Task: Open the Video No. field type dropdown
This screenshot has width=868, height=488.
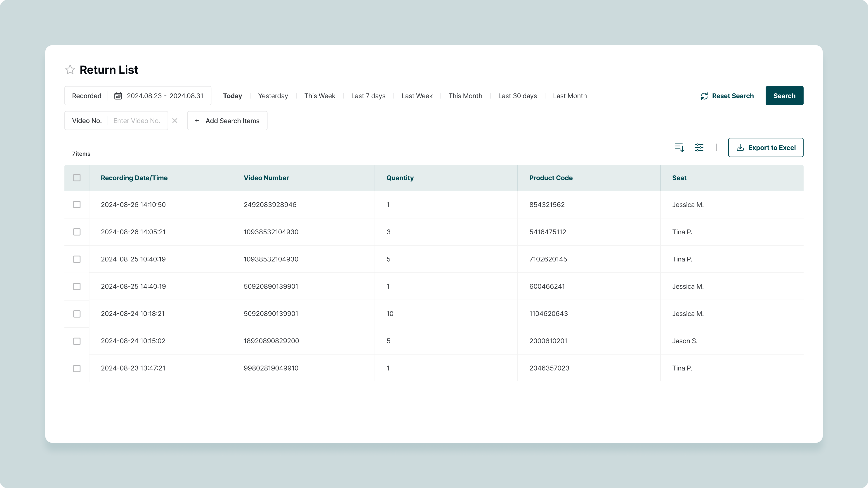Action: click(87, 121)
